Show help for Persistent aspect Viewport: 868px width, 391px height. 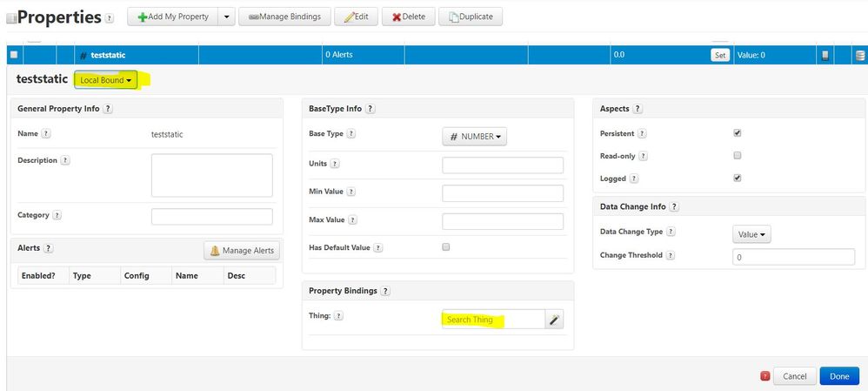[642, 133]
